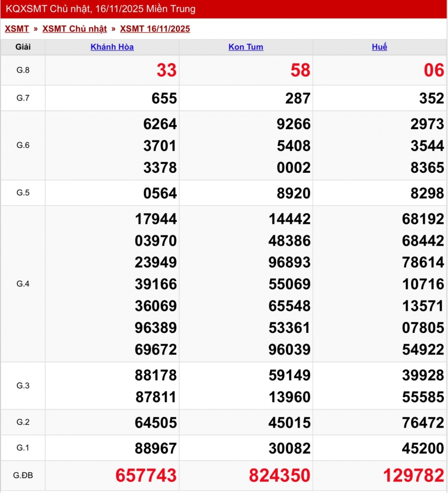Open the Huế province link
Screen dimensions: 448x493
coord(379,47)
